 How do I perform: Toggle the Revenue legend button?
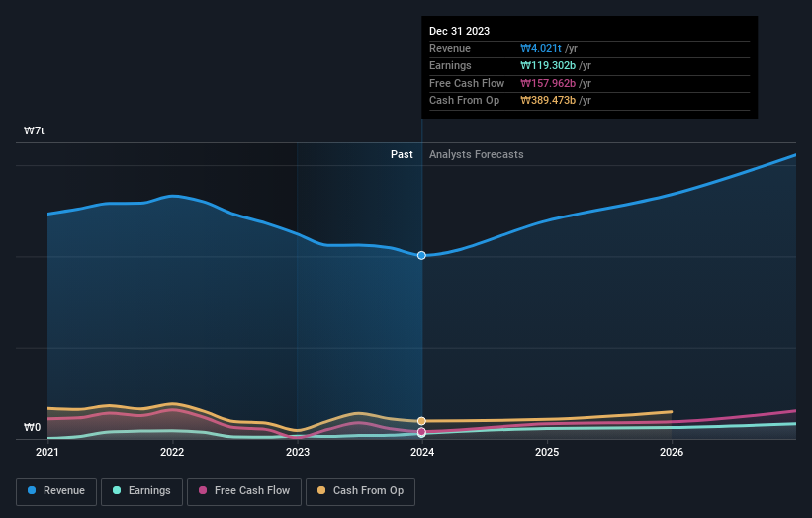56,491
